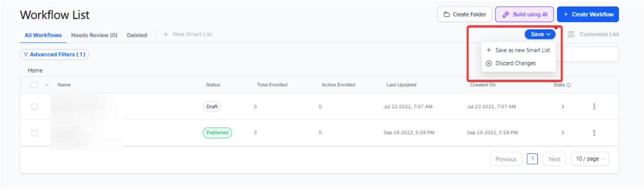Image resolution: width=644 pixels, height=189 pixels.
Task: Click the Stats info icon in header
Action: click(569, 85)
